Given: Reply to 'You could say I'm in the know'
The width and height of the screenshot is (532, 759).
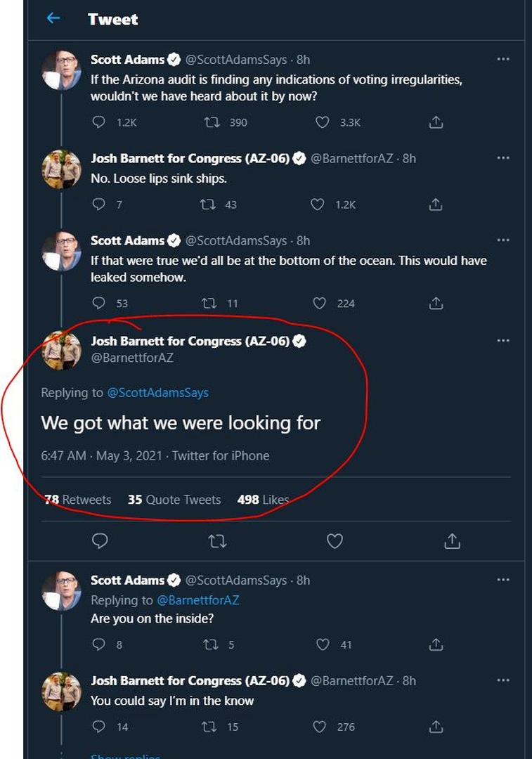Looking at the screenshot, I should 99,727.
